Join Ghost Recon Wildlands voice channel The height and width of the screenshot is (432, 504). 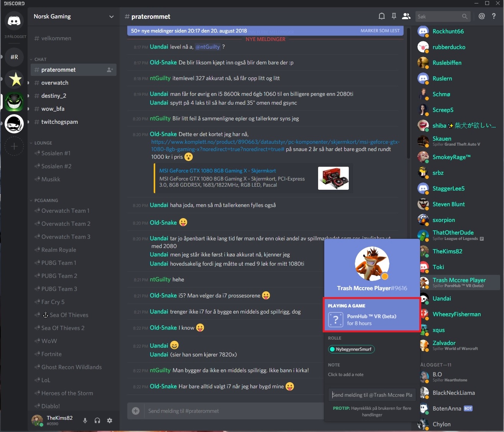click(x=73, y=367)
